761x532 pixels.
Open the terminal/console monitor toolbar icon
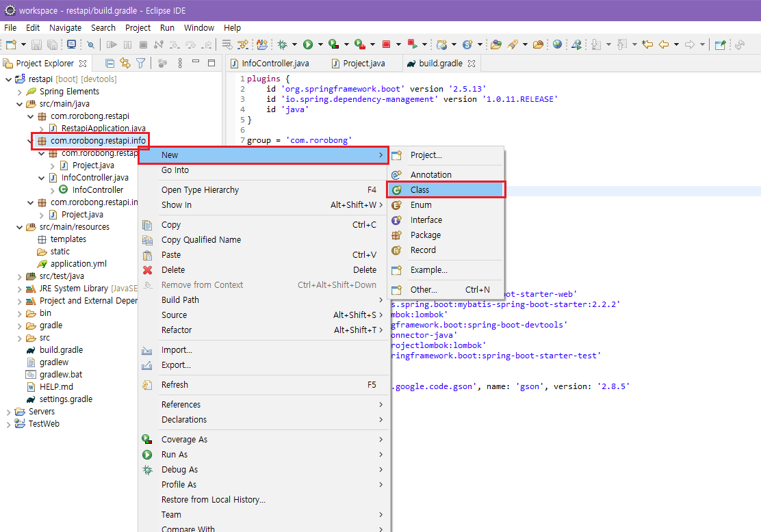pos(71,44)
